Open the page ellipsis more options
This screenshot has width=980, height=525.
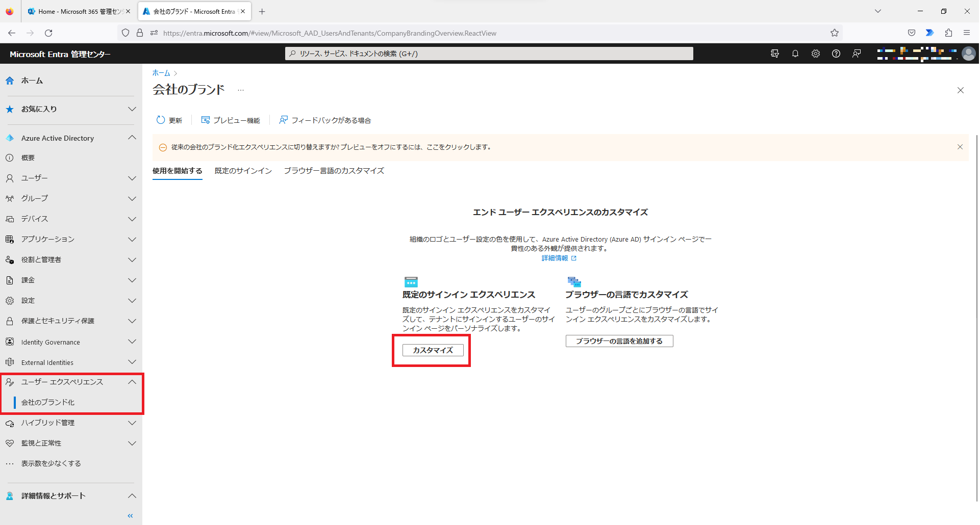(x=241, y=90)
